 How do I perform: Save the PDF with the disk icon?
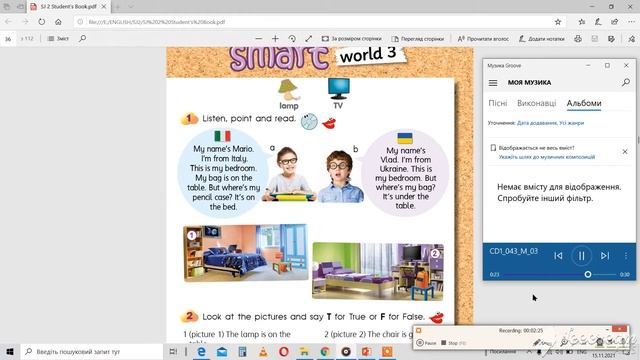(x=595, y=38)
